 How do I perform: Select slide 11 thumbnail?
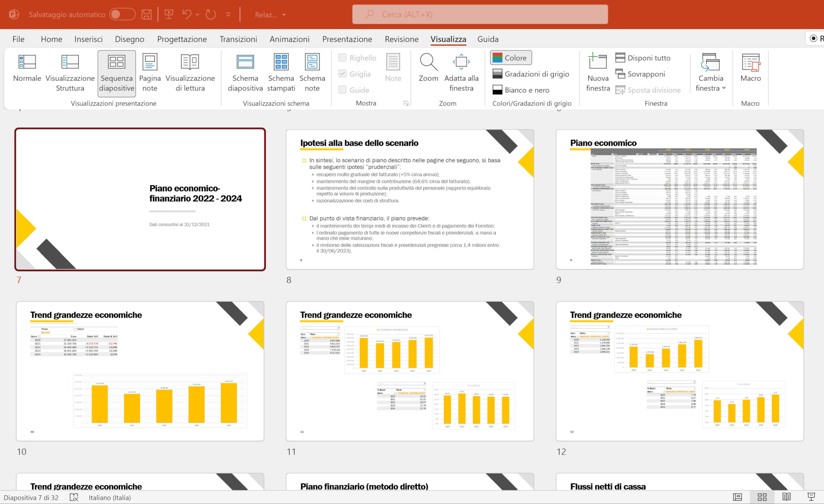(x=410, y=371)
